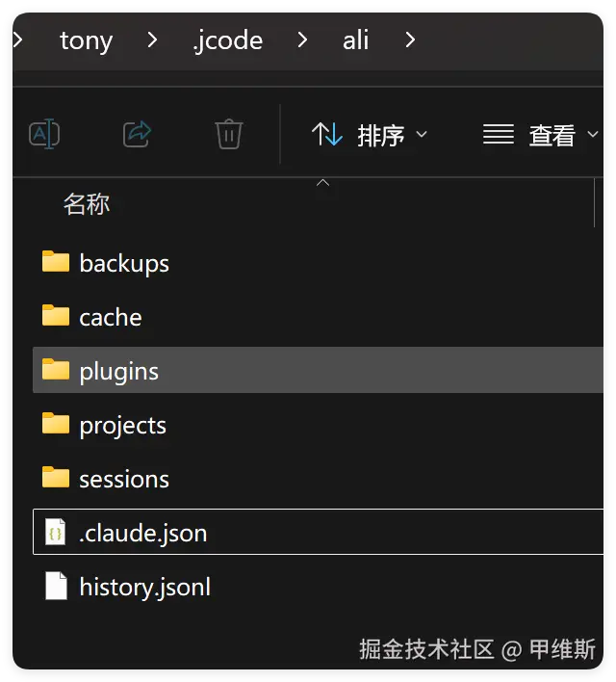616x682 pixels.
Task: Click the Share toolbar icon
Action: (x=138, y=134)
